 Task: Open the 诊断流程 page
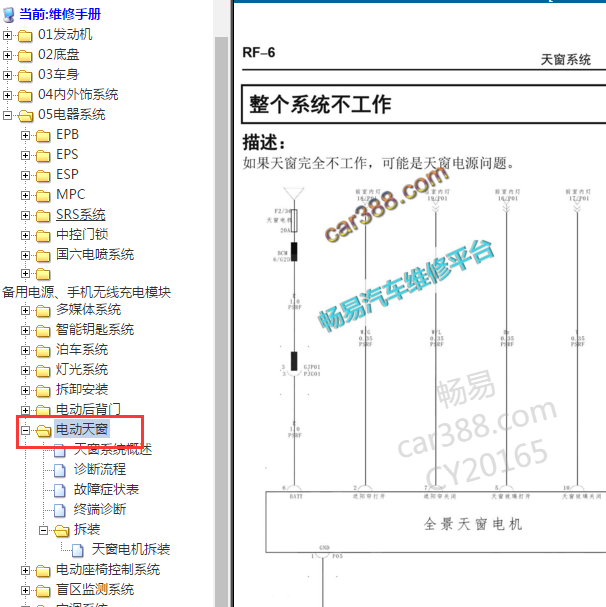[x=100, y=470]
